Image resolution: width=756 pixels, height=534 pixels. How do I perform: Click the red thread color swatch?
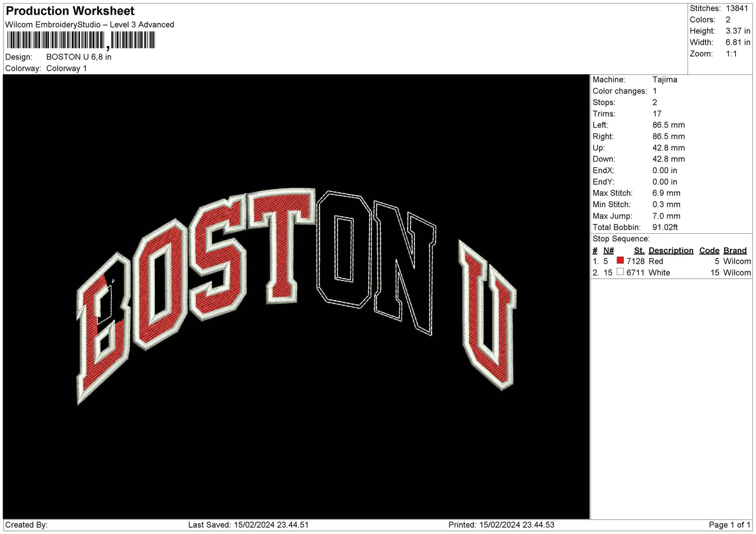tap(620, 260)
